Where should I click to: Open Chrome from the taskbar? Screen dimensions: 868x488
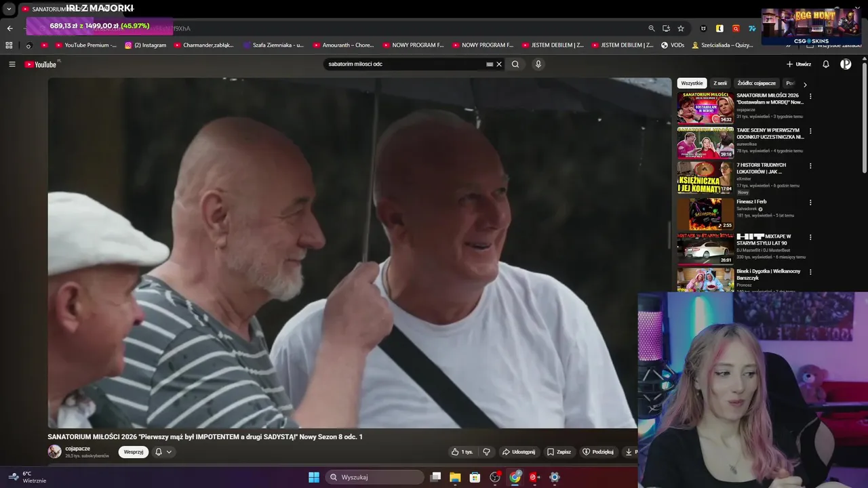515,477
